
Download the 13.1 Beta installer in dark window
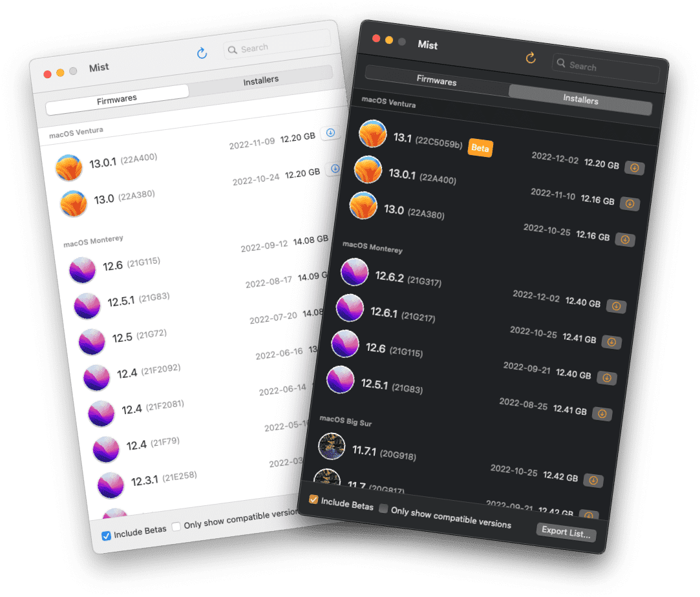[634, 168]
